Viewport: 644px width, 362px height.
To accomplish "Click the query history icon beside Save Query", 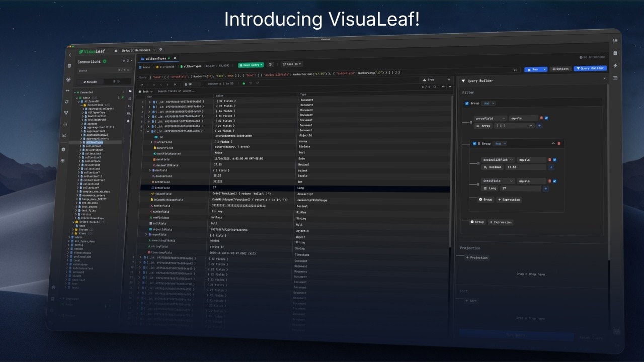I will 270,65.
